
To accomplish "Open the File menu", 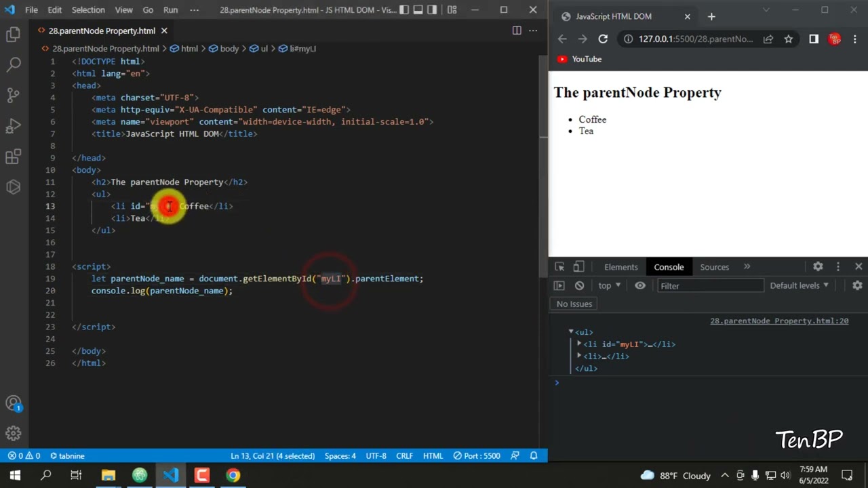I will tap(31, 10).
